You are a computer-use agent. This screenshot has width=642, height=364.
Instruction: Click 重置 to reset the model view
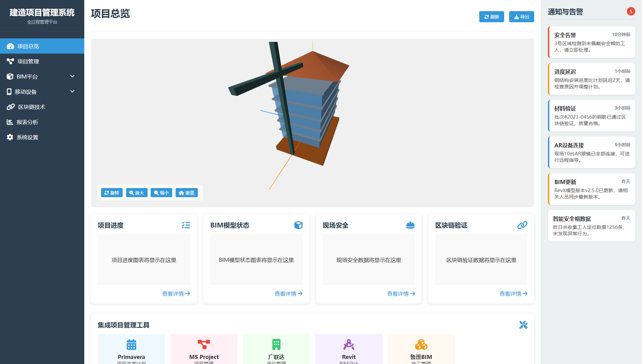(x=186, y=193)
